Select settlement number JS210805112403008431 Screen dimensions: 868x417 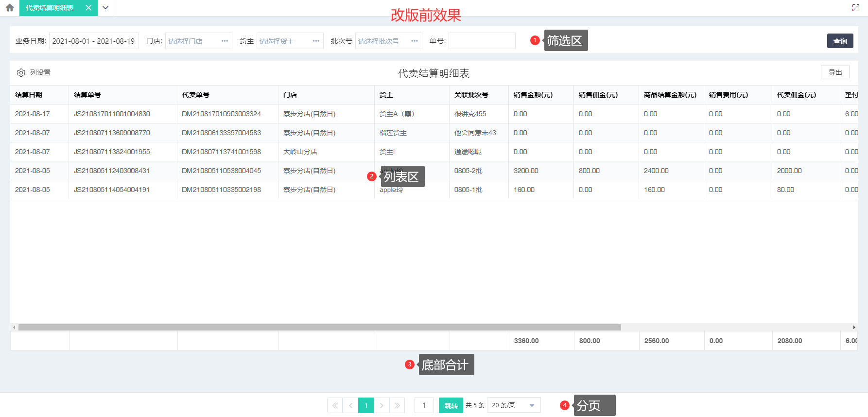[x=112, y=171]
